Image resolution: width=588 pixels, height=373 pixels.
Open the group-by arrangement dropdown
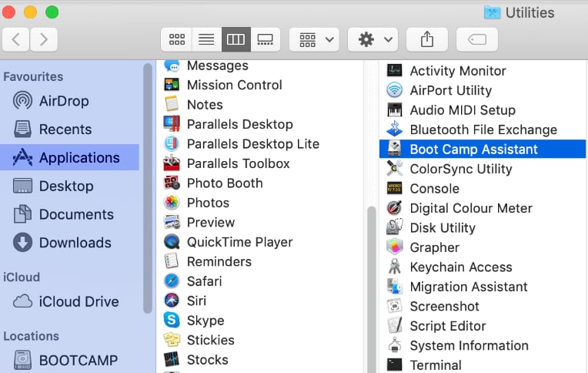314,39
